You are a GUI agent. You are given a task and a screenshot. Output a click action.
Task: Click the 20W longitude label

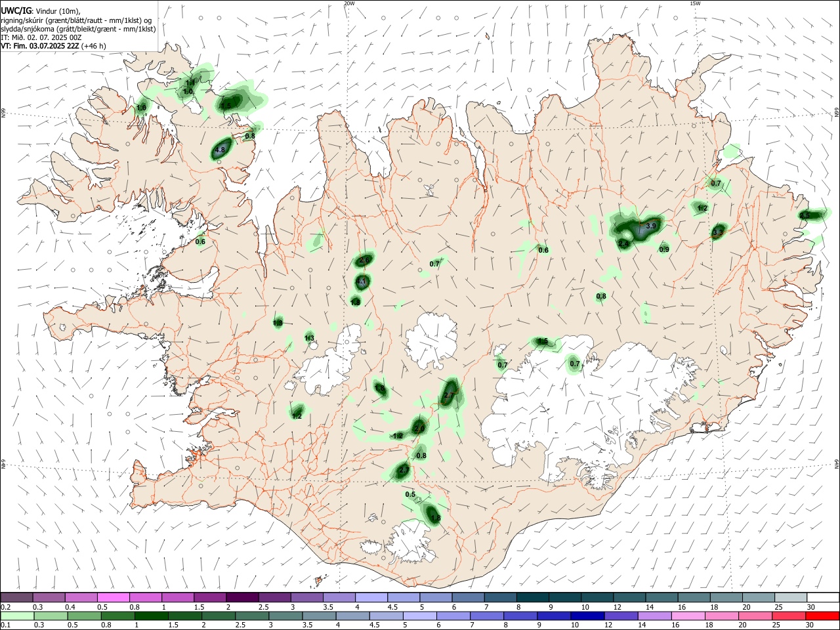[349, 3]
